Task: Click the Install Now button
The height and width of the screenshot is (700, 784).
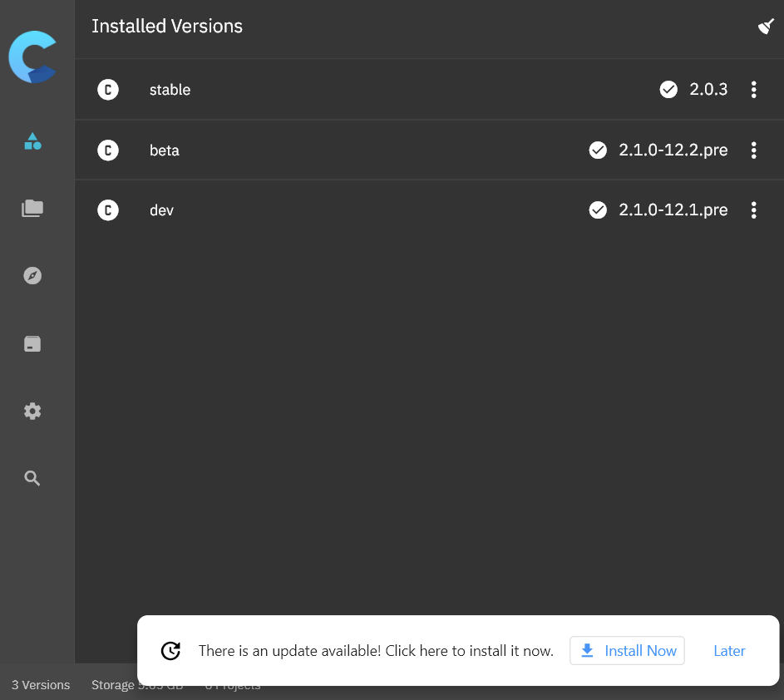Action: tap(627, 650)
